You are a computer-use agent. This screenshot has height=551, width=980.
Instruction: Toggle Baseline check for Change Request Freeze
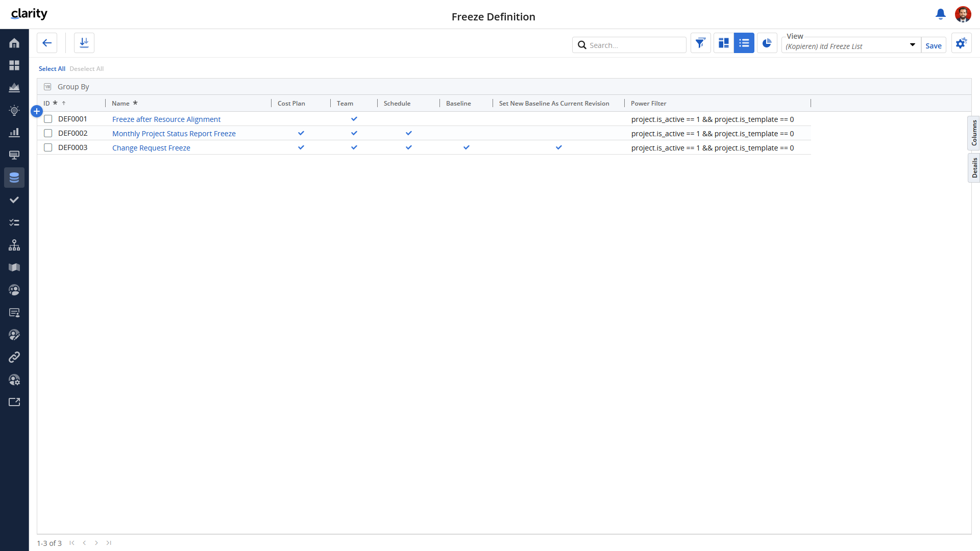point(467,147)
